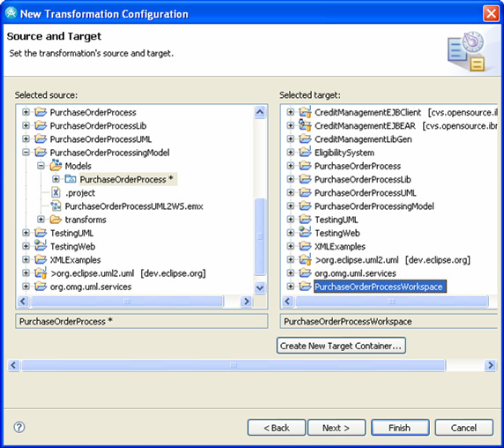
Task: Click the PurchaseOrderProcess folder icon in the source tree
Action: [41, 112]
